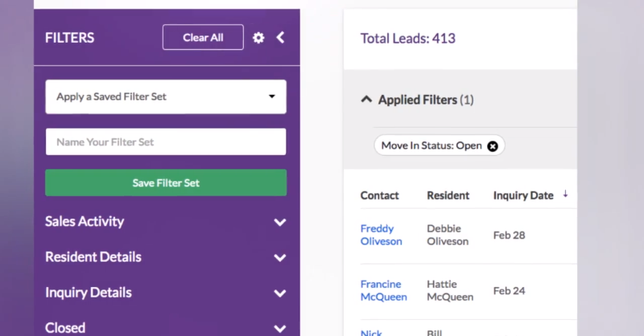644x336 pixels.
Task: Focus the Name Your Filter Set field
Action: (166, 142)
